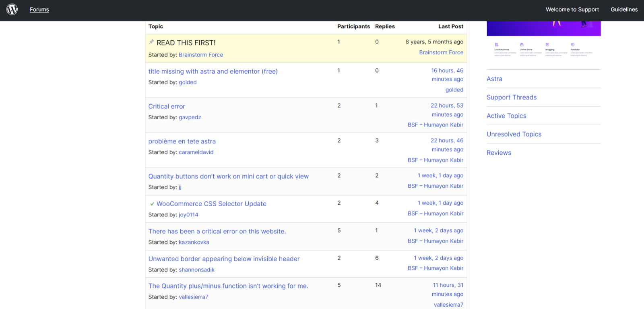Click the Last Post column header
The image size is (644, 309).
click(x=451, y=27)
